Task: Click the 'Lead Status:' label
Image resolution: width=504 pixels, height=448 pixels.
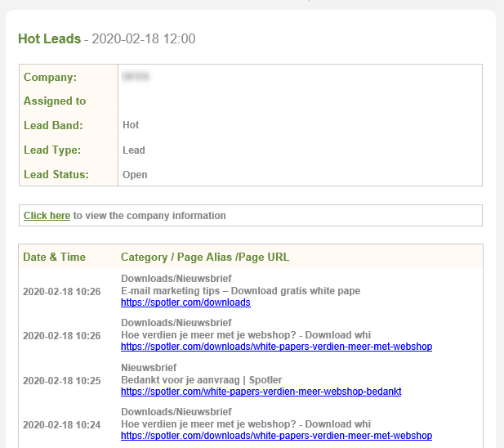Action: point(56,175)
